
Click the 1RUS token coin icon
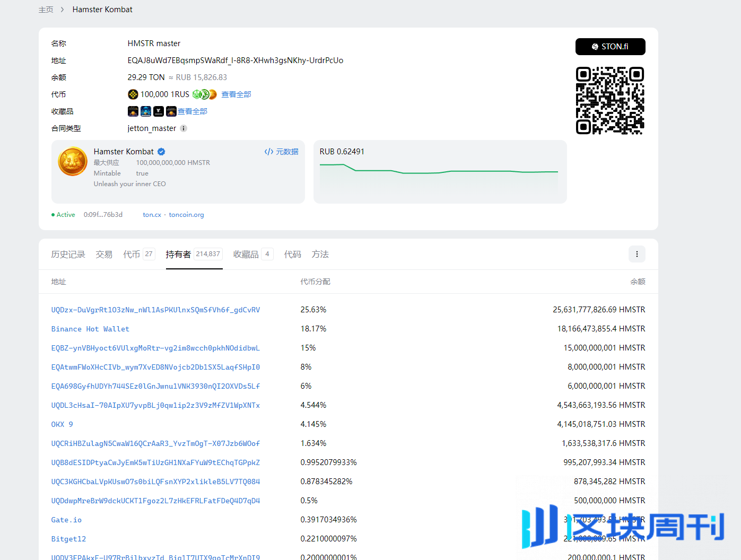tap(133, 94)
